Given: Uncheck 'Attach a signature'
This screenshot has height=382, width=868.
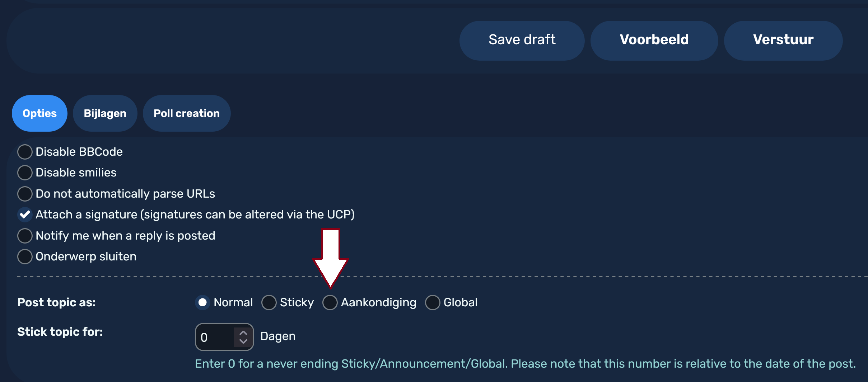Looking at the screenshot, I should [24, 214].
